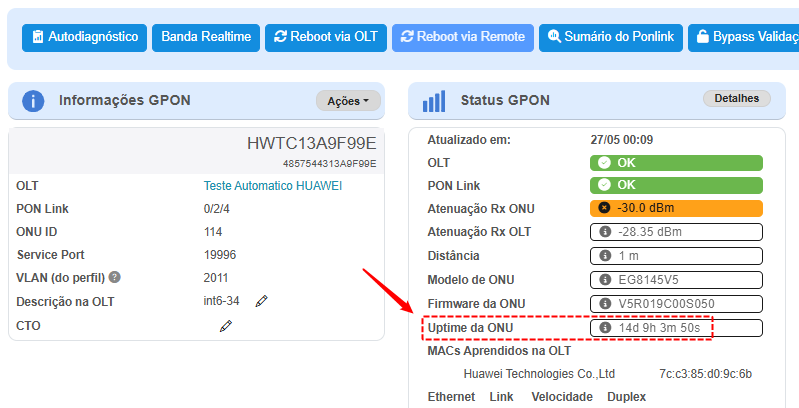The height and width of the screenshot is (408, 799).
Task: Click Service Port value 19996
Action: pyautogui.click(x=220, y=255)
